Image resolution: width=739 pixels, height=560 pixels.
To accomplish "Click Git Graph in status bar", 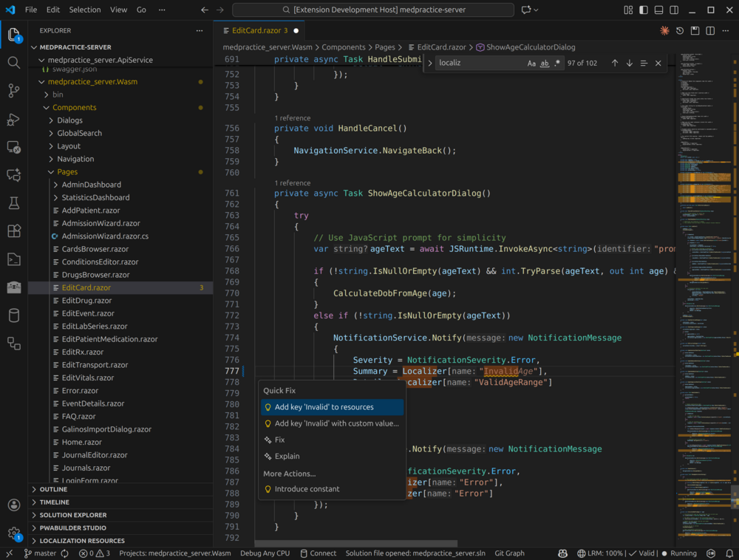I will tap(509, 553).
